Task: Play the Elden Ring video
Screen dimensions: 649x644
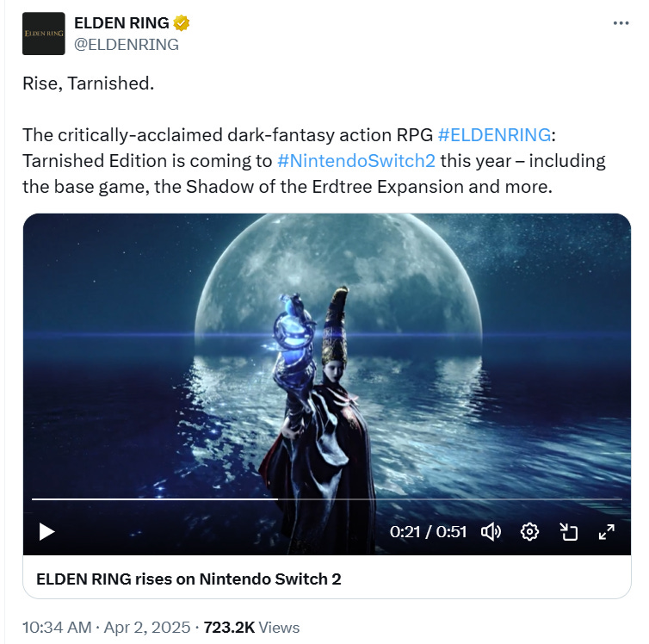Action: pos(46,532)
